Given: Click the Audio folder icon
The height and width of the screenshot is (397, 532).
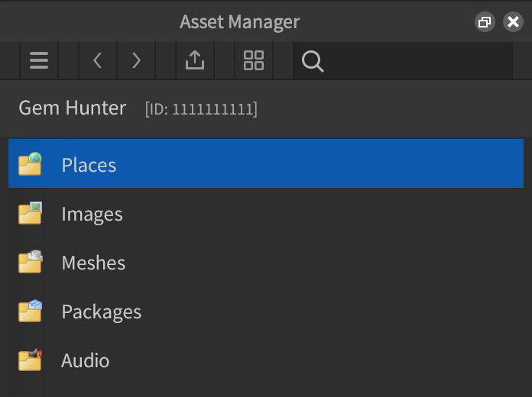Looking at the screenshot, I should point(30,360).
